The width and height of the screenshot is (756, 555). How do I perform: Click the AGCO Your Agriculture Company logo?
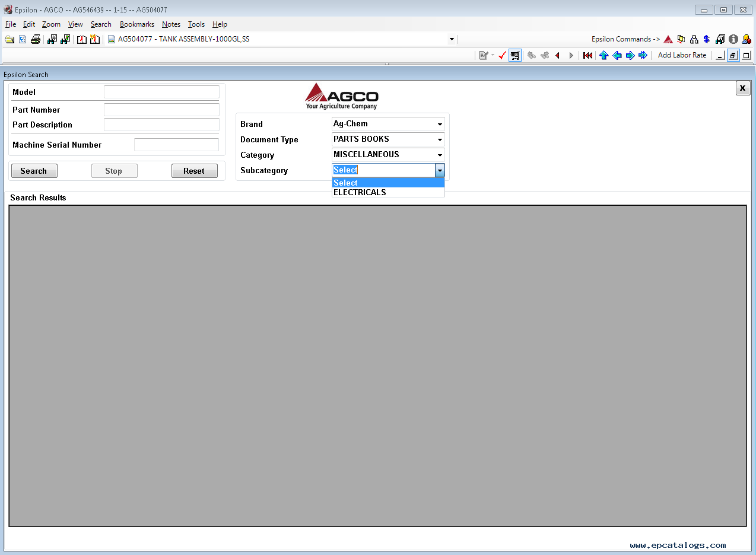(342, 96)
